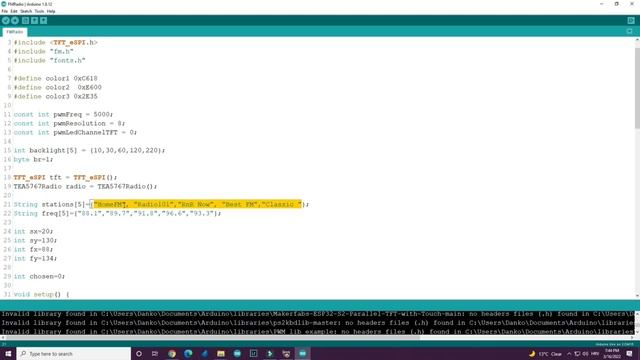This screenshot has height=360, width=640.
Task: Click the 'void setup() {' line
Action: (x=41, y=294)
